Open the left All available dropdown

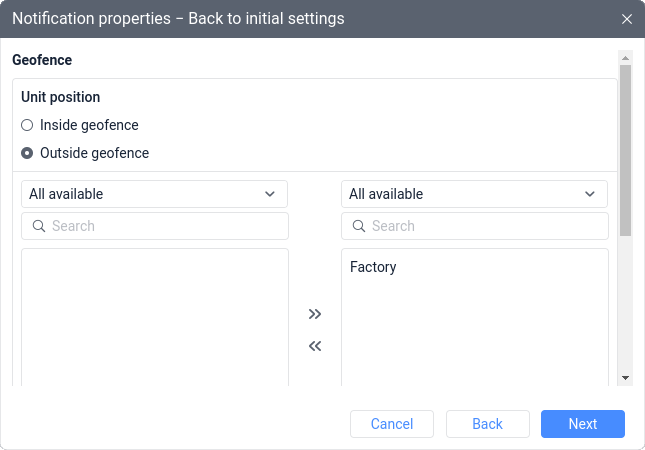[x=154, y=194]
